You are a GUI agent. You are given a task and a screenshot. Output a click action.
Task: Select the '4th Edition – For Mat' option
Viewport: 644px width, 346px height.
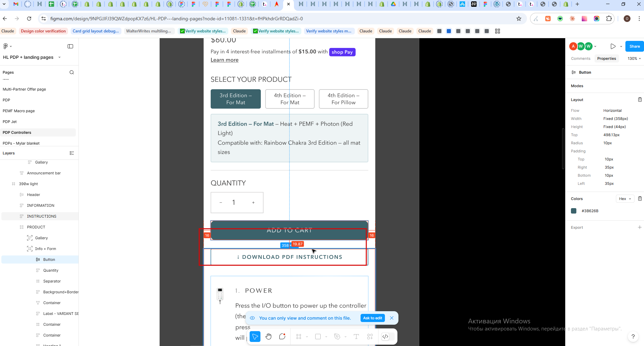point(290,99)
